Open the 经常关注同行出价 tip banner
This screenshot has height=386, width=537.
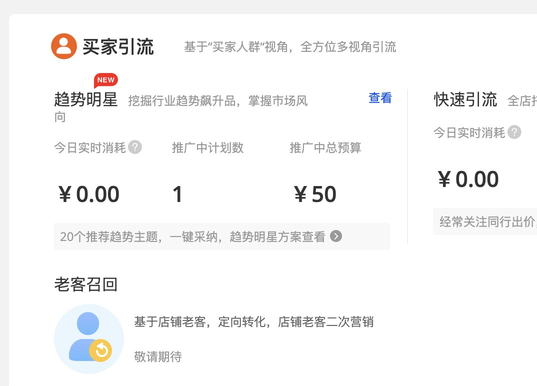485,222
